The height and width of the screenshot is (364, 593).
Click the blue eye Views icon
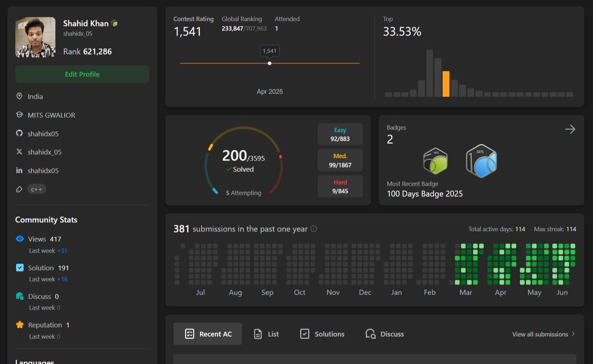[x=20, y=238]
